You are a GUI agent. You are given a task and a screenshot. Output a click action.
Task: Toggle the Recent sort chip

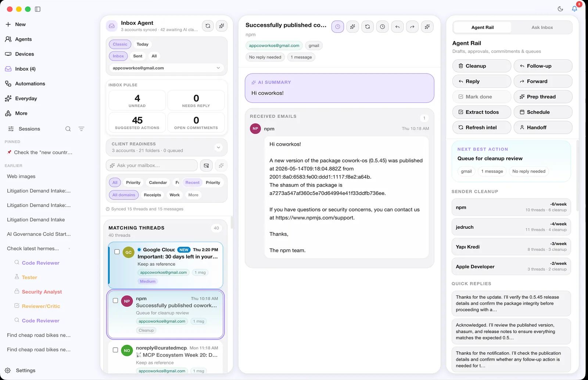[x=193, y=182]
